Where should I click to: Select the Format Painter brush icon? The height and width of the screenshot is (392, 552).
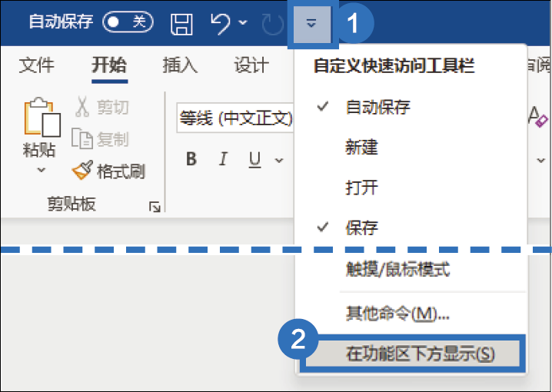(x=82, y=171)
